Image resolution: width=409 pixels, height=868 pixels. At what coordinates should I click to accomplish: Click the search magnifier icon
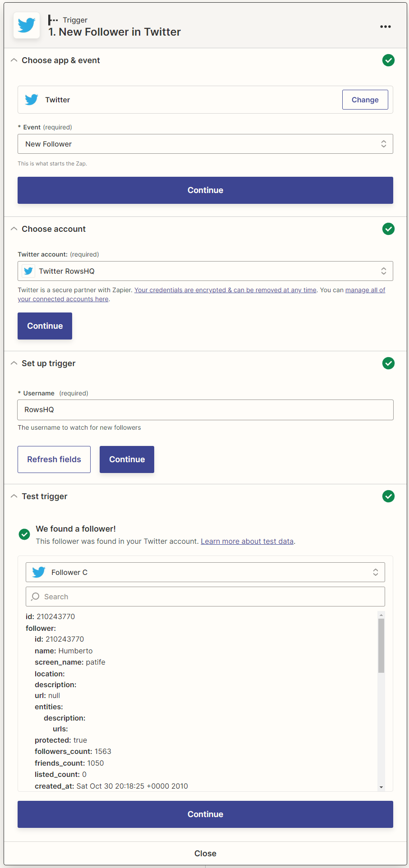coord(35,597)
